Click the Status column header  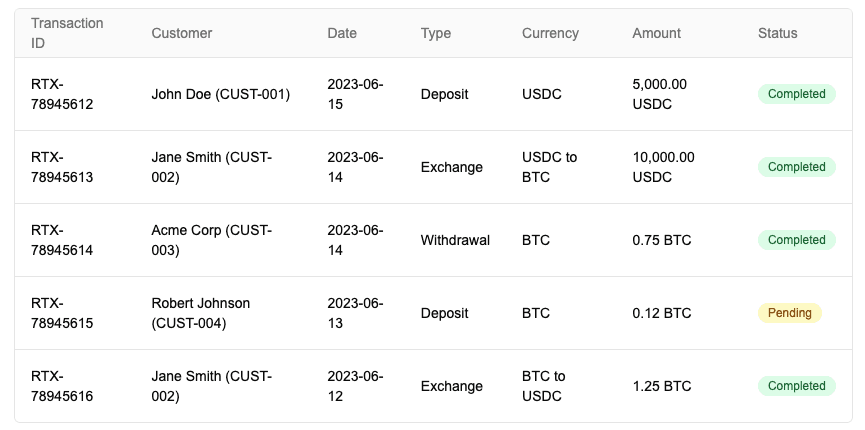pyautogui.click(x=777, y=33)
